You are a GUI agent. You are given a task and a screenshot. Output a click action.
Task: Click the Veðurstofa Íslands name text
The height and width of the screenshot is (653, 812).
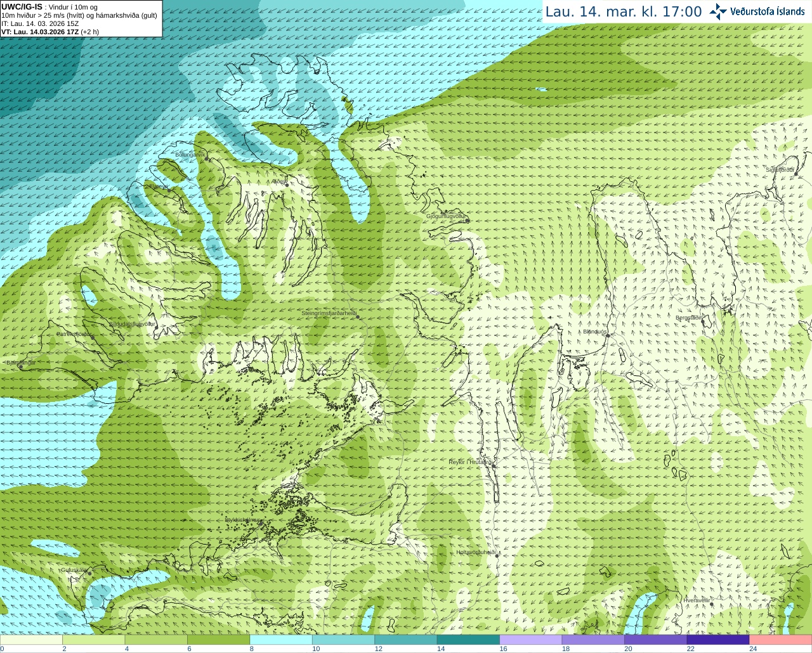(767, 11)
